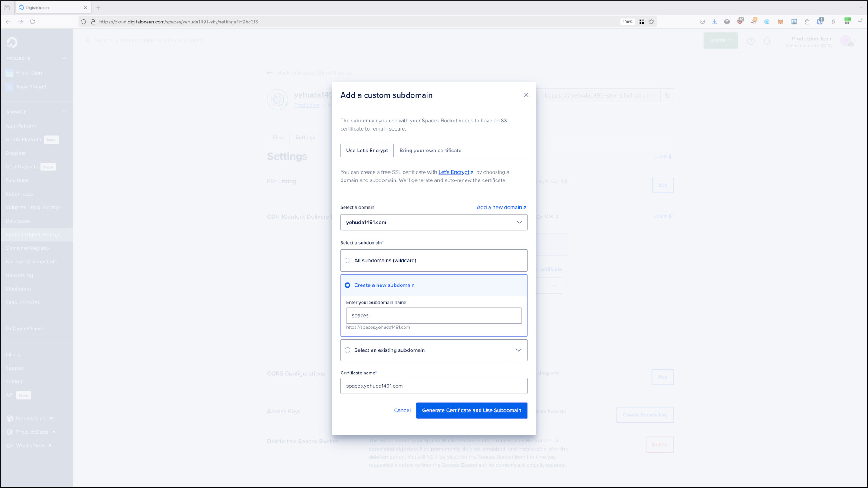This screenshot has height=488, width=868.
Task: Open the Production Team account menu
Action: pyautogui.click(x=820, y=42)
